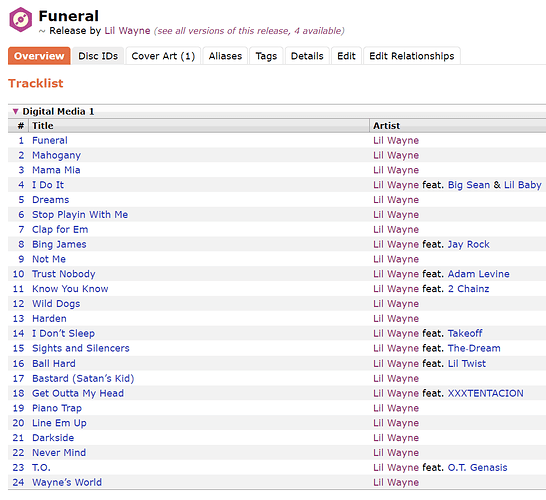Open track Know You Know
The height and width of the screenshot is (500, 546).
[70, 289]
